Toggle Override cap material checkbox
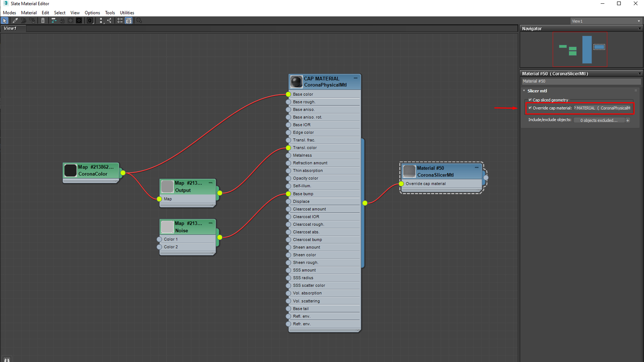 [x=530, y=108]
